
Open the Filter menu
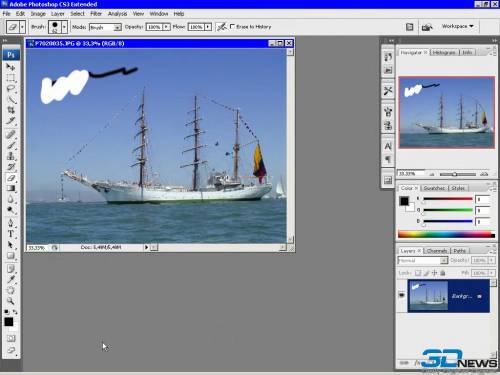point(96,14)
